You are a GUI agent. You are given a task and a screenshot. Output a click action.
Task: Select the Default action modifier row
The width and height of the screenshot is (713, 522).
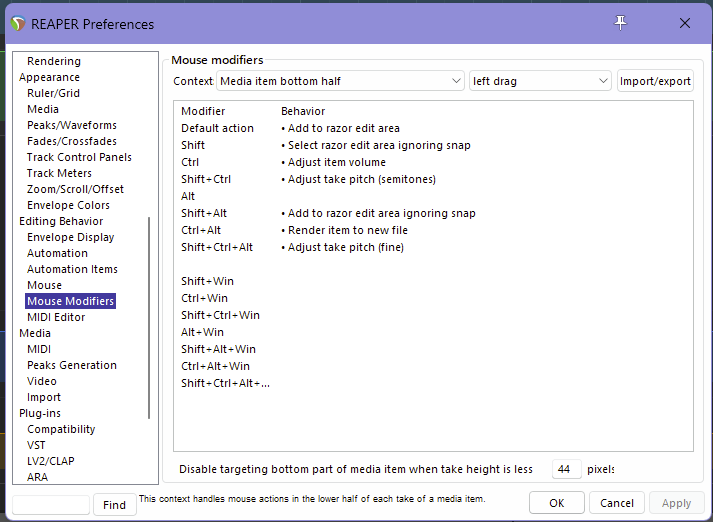coord(217,128)
